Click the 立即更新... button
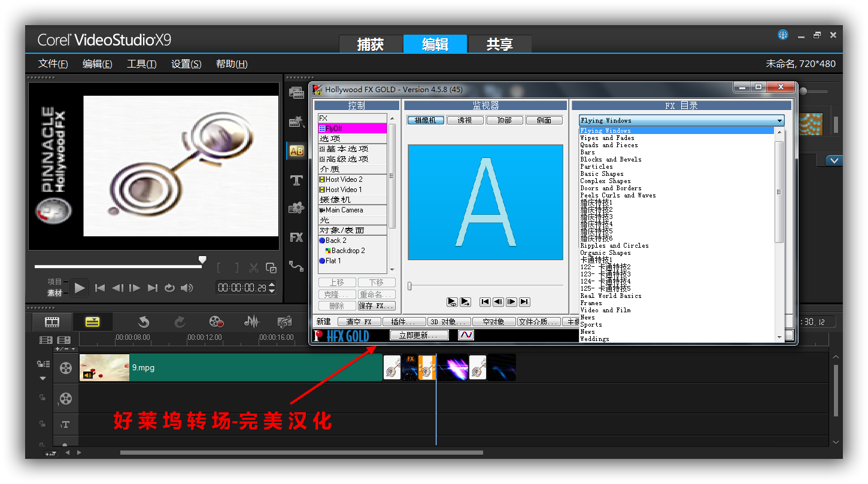 tap(418, 336)
